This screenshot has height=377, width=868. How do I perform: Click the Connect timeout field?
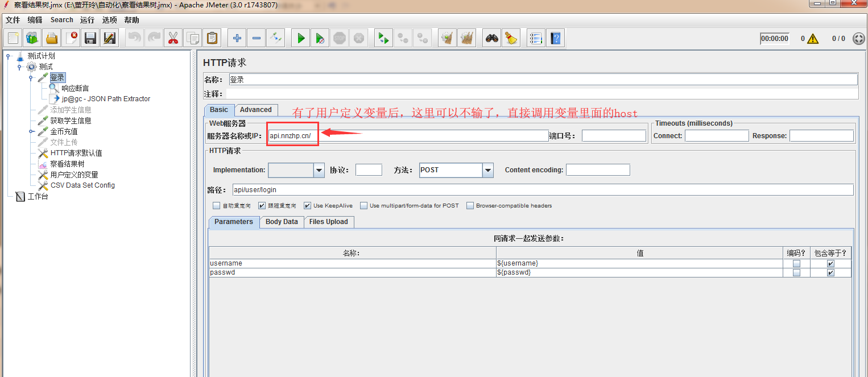click(x=717, y=136)
